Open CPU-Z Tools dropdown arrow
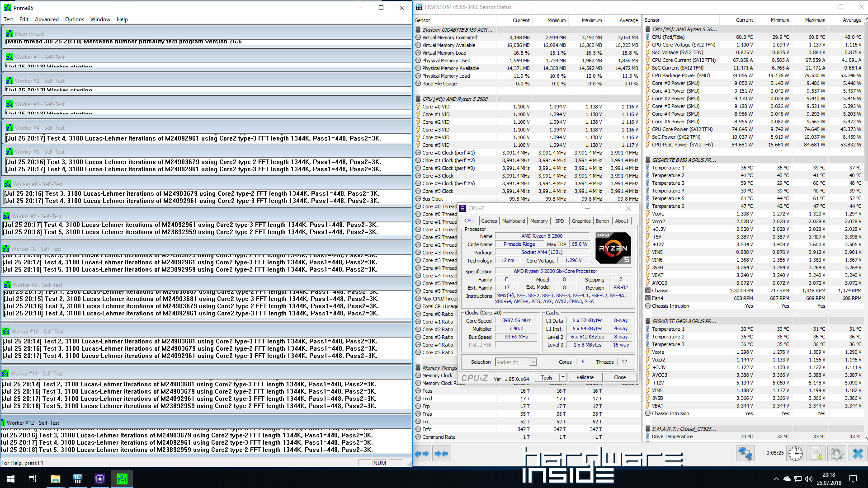Image resolution: width=868 pixels, height=488 pixels. click(x=563, y=377)
